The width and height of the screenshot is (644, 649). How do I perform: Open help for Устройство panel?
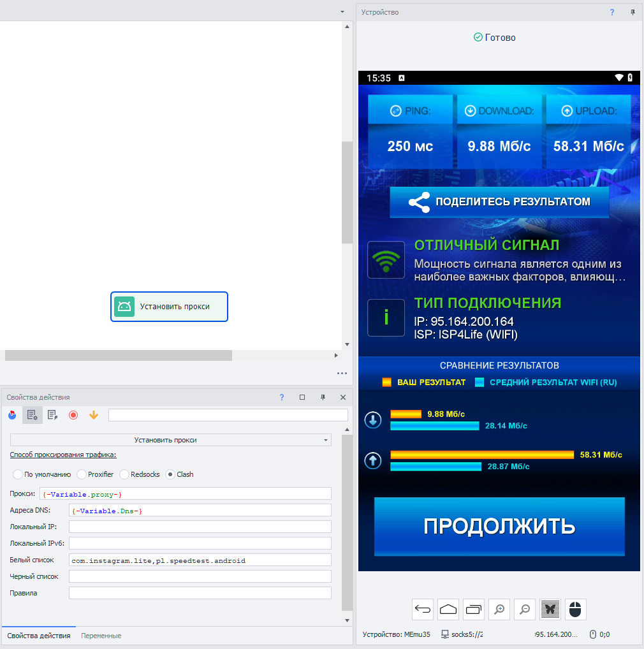pyautogui.click(x=612, y=12)
